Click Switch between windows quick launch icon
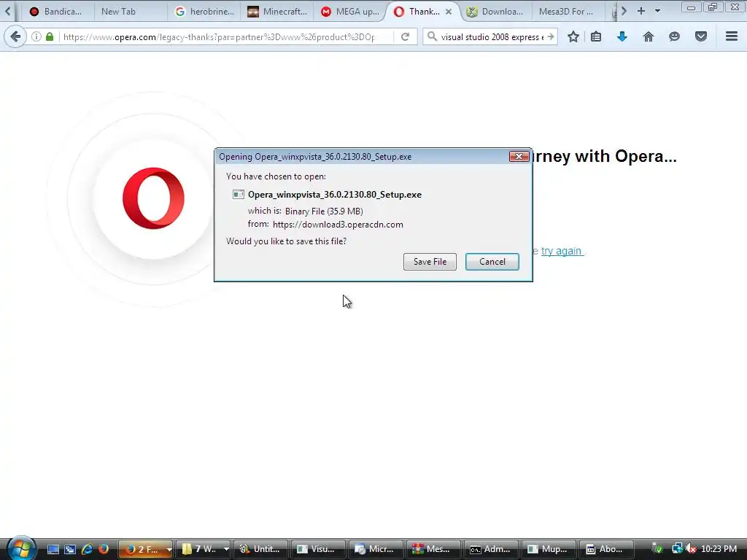The height and width of the screenshot is (560, 747). tap(70, 549)
